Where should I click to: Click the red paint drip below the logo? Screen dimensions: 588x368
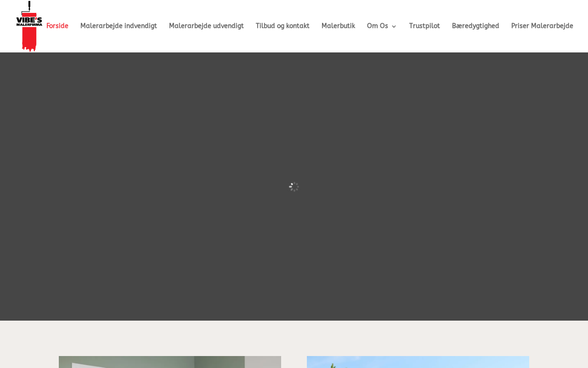click(x=29, y=40)
